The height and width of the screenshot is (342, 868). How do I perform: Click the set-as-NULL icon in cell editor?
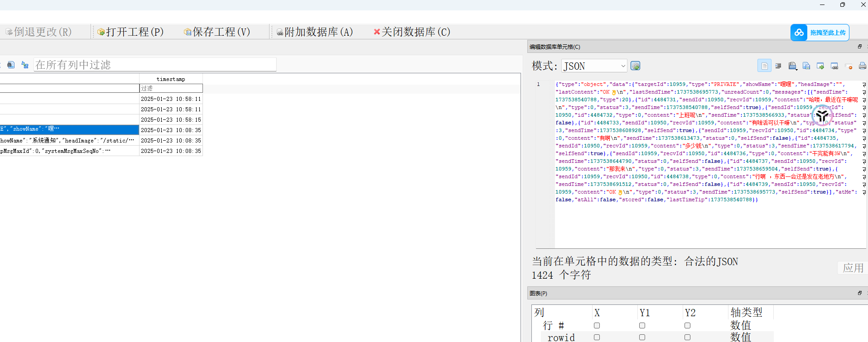click(x=849, y=66)
